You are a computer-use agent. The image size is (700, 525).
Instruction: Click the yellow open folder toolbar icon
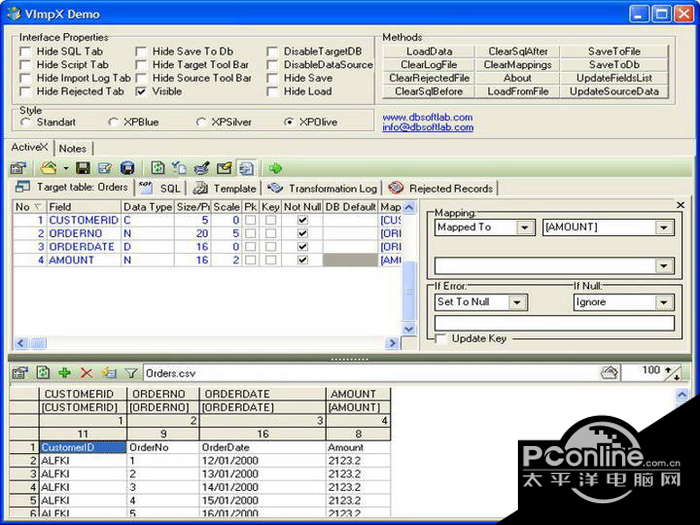[47, 168]
